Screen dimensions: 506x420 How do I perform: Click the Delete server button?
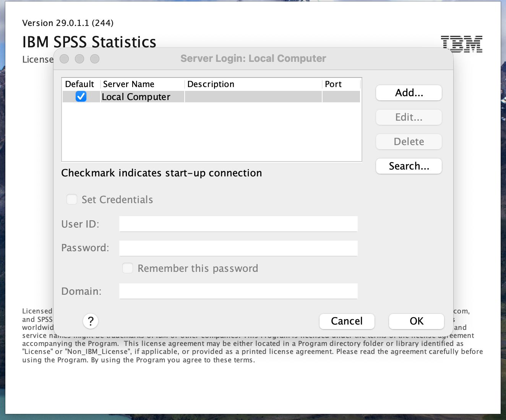click(409, 142)
